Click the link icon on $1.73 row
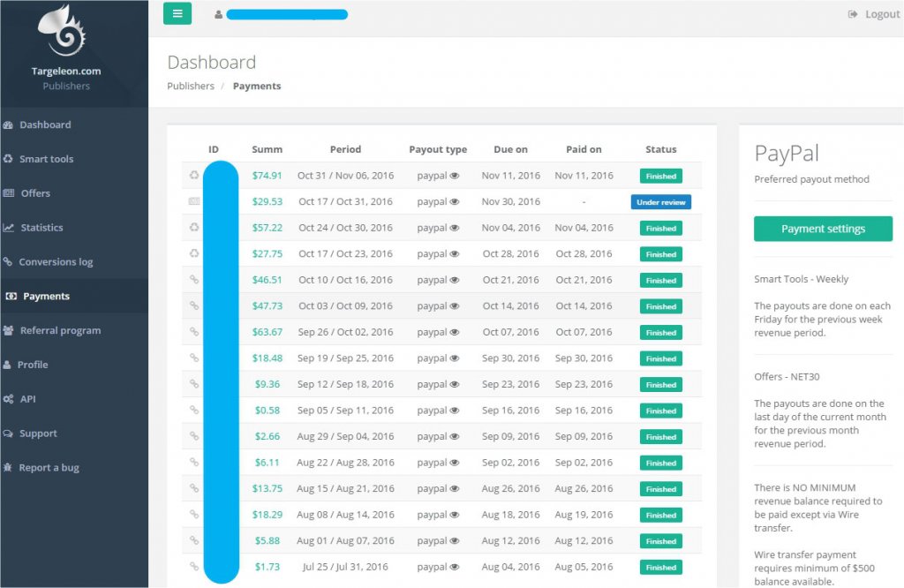 [194, 567]
